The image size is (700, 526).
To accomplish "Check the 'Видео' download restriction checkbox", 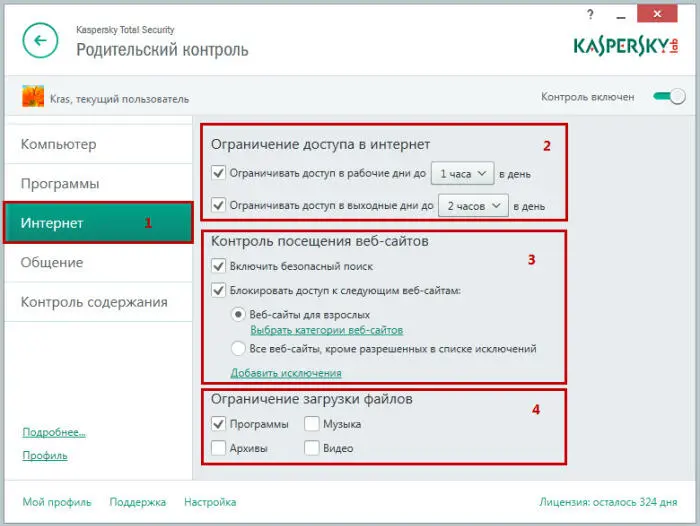I will click(x=312, y=447).
